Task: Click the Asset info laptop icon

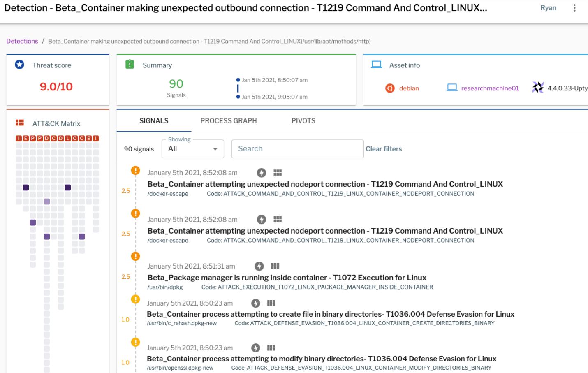Action: 376,65
